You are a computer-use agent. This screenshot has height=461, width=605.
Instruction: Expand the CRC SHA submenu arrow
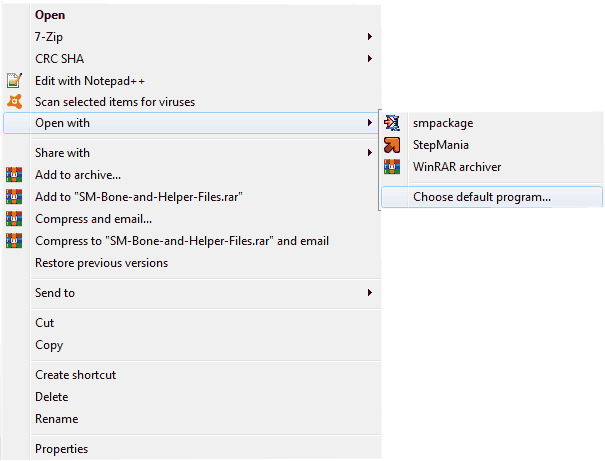click(x=370, y=59)
